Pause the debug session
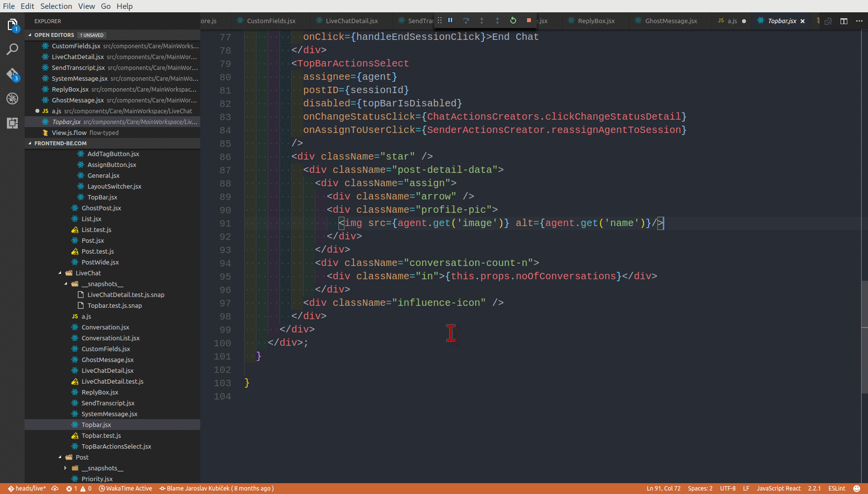Image resolution: width=868 pixels, height=494 pixels. [x=450, y=20]
